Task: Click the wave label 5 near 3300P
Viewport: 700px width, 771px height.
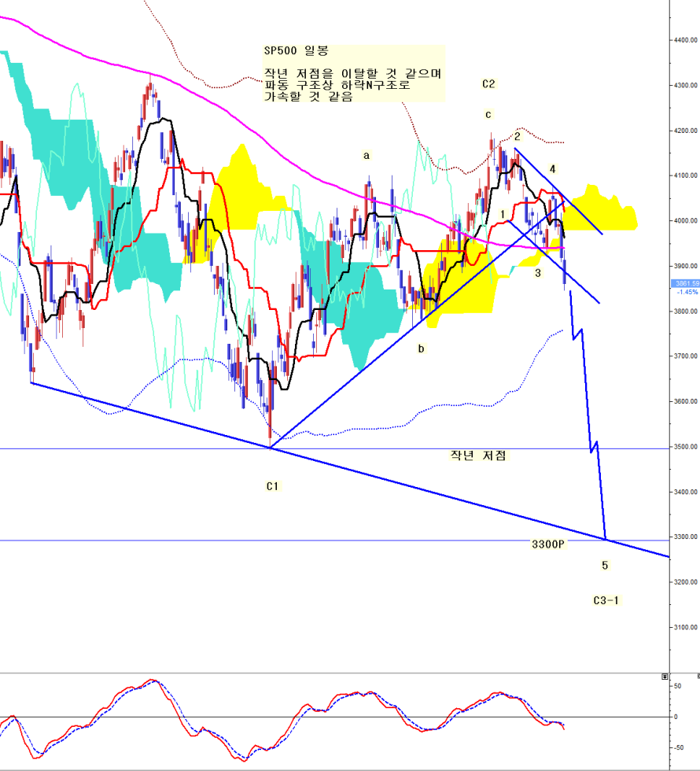Action: click(605, 566)
